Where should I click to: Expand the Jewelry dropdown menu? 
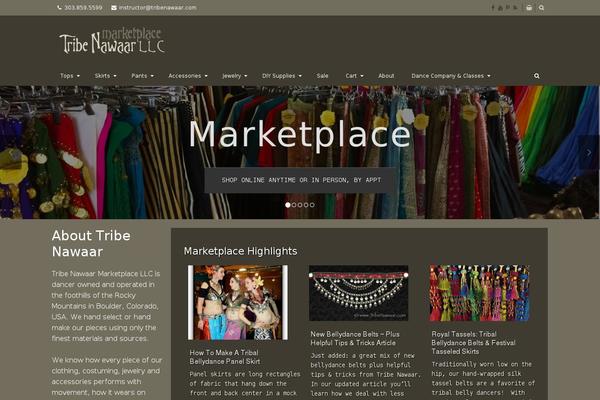[x=235, y=76]
